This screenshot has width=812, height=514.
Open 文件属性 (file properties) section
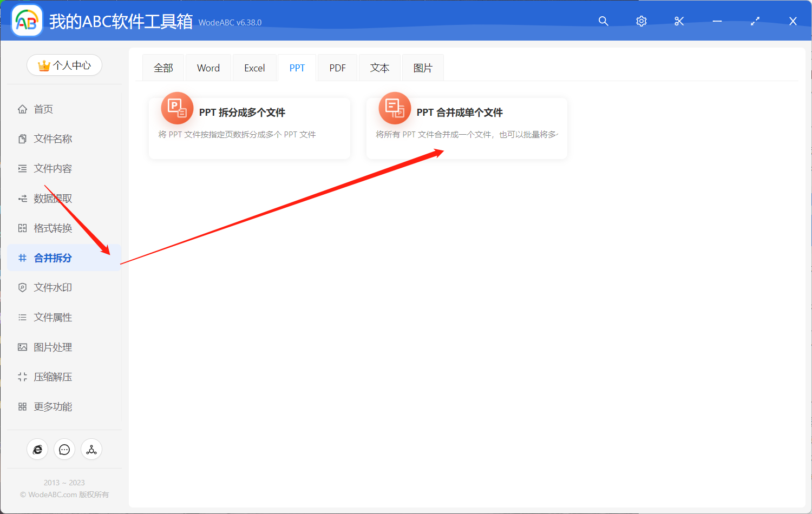52,317
